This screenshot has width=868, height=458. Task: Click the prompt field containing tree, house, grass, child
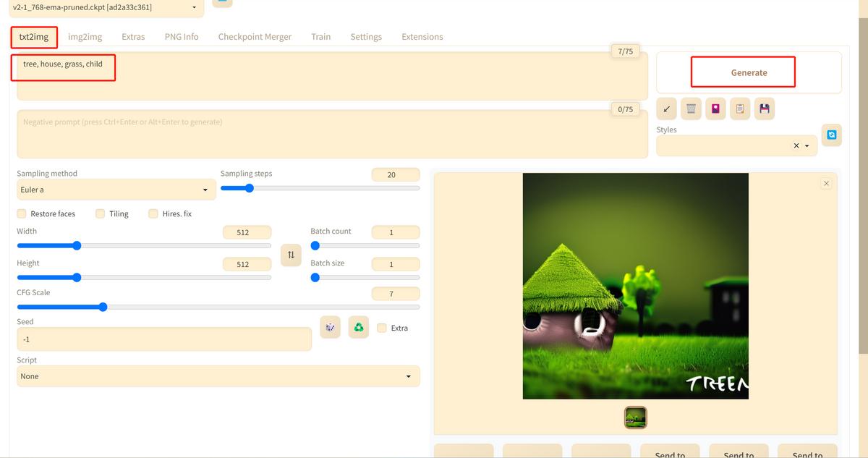[x=332, y=76]
